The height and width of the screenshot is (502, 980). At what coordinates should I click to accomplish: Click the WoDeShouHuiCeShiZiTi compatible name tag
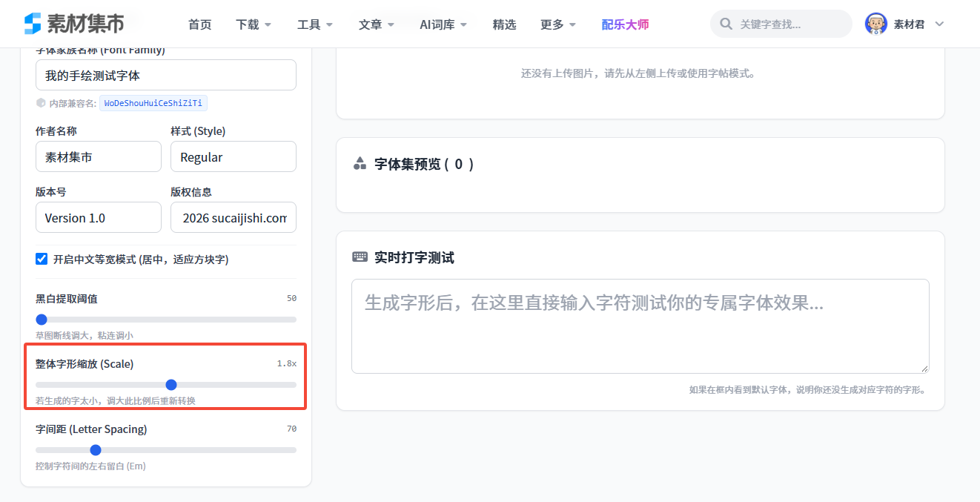(x=153, y=103)
